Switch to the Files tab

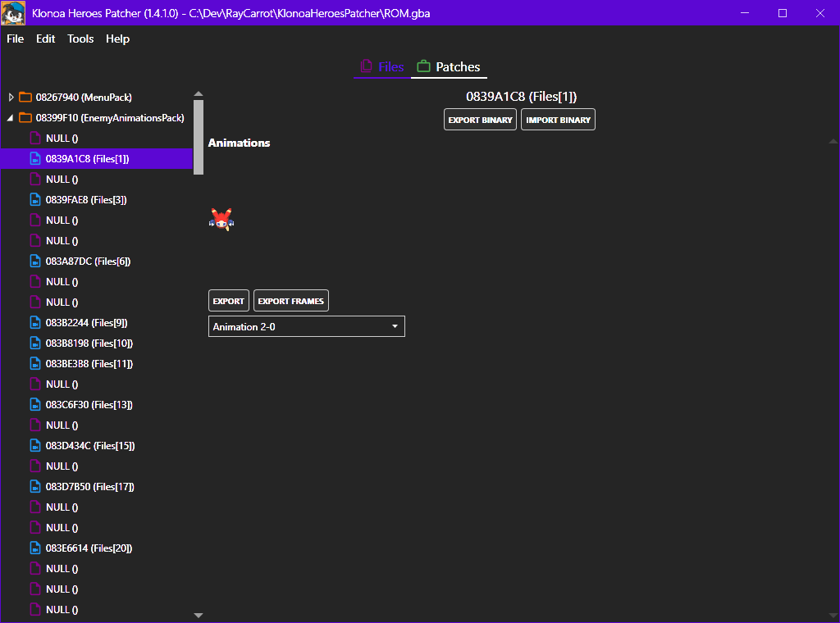pyautogui.click(x=382, y=67)
